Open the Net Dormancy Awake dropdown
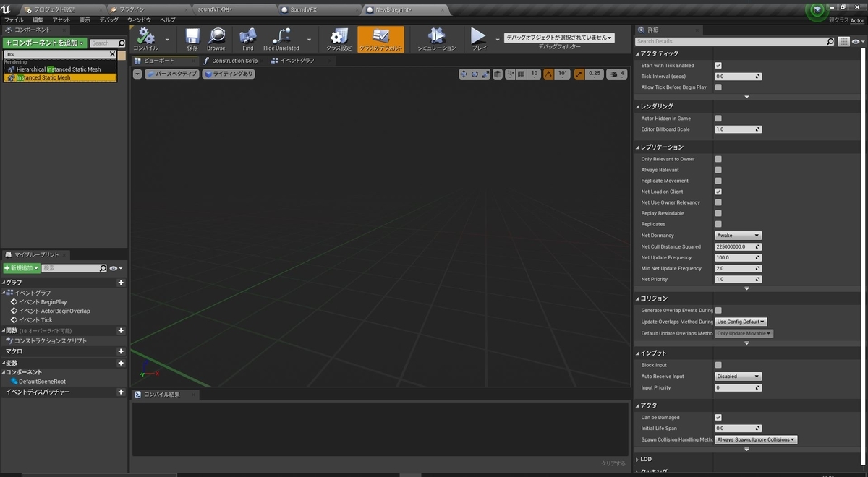The height and width of the screenshot is (477, 868). point(738,236)
